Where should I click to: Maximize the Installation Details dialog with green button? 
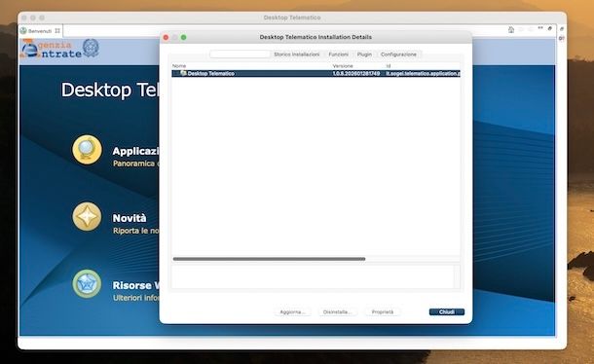pos(184,37)
